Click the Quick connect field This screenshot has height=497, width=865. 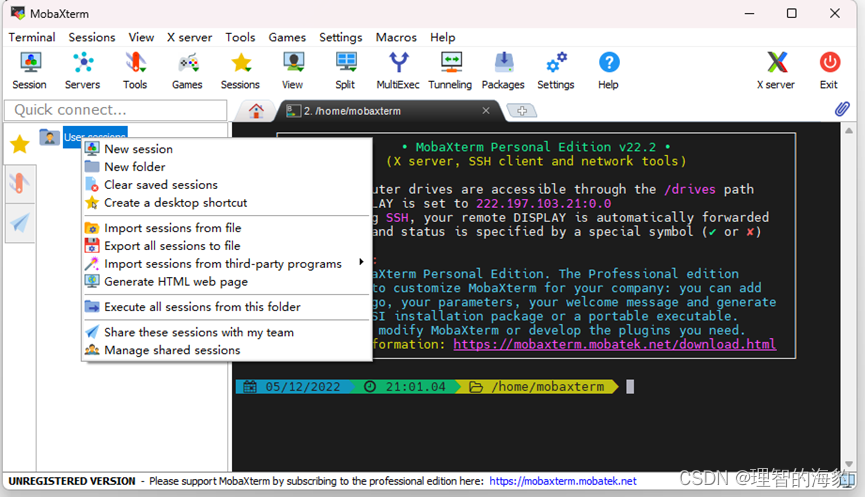[115, 110]
